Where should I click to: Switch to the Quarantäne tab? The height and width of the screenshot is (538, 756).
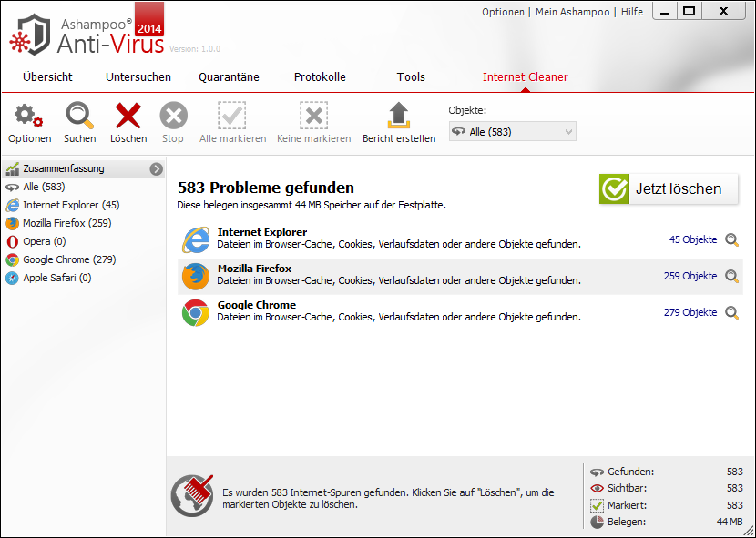point(229,77)
